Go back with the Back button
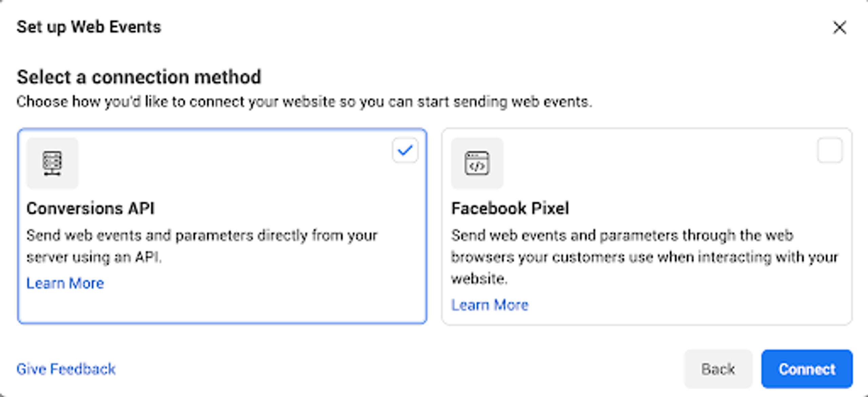The width and height of the screenshot is (868, 397). (718, 369)
